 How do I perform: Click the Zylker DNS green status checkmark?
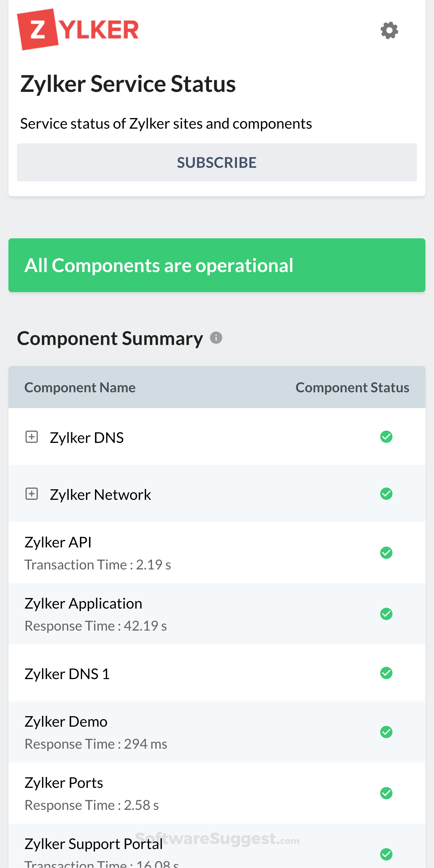(386, 437)
